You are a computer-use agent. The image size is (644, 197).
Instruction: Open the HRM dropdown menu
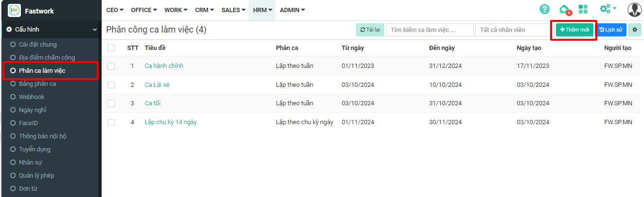coord(262,10)
